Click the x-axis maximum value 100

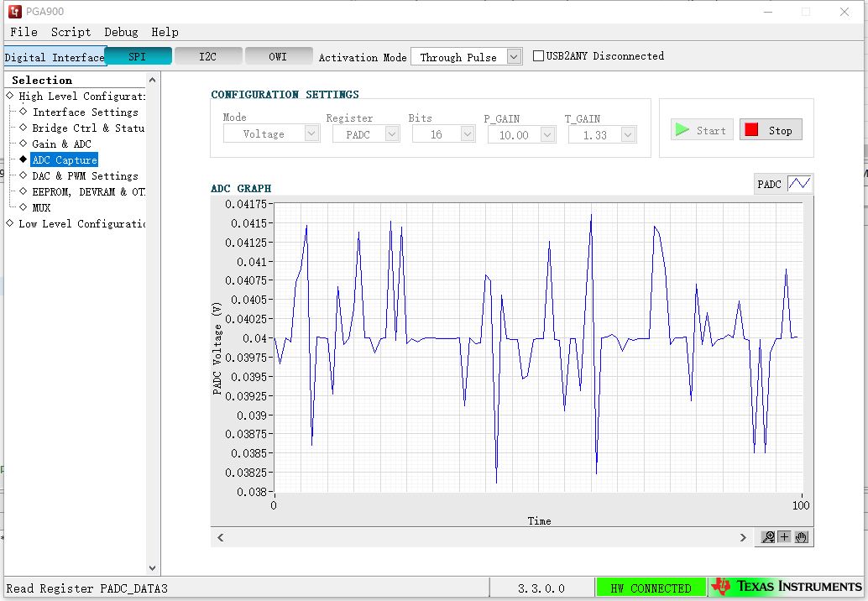click(801, 505)
